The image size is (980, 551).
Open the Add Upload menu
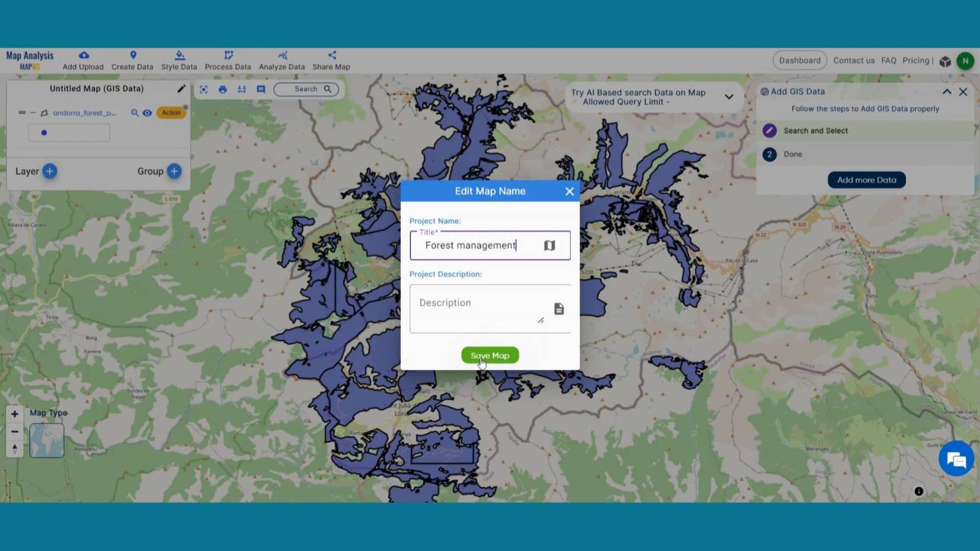(x=83, y=61)
